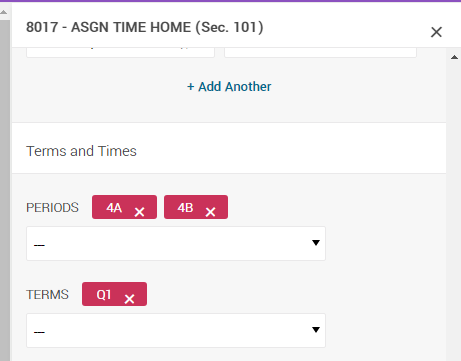
Task: Click the left page scrollbar up arrow
Action: coord(4,12)
